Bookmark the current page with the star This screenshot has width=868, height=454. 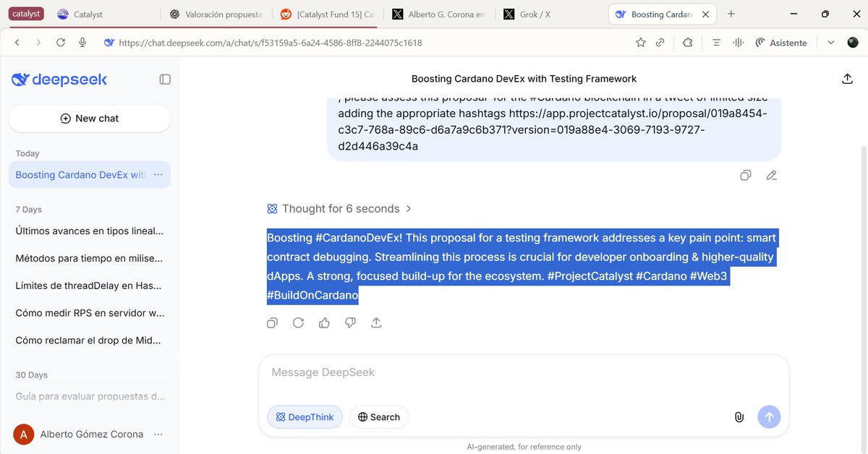pyautogui.click(x=641, y=42)
